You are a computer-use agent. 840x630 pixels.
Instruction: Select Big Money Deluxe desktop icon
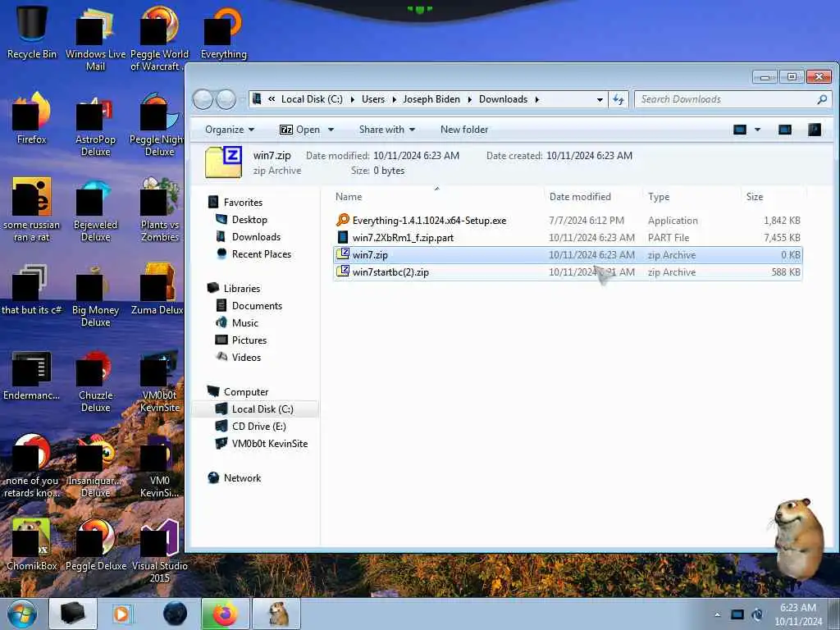coord(95,295)
